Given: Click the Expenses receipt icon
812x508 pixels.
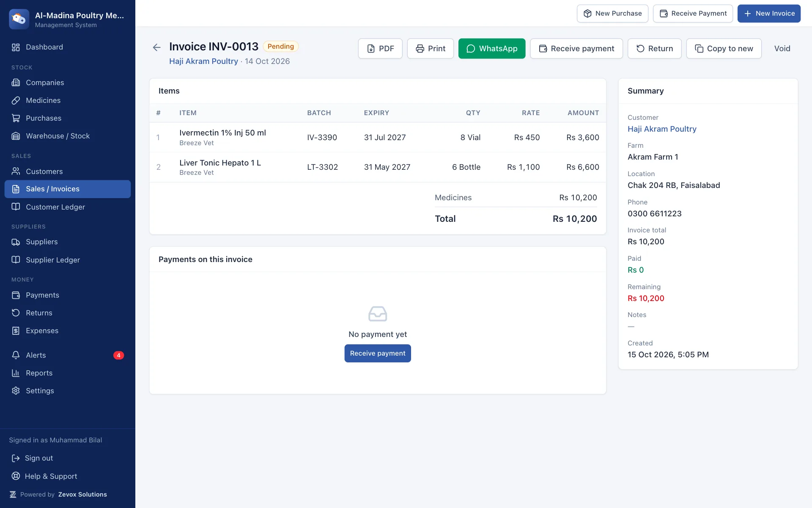Looking at the screenshot, I should tap(16, 331).
